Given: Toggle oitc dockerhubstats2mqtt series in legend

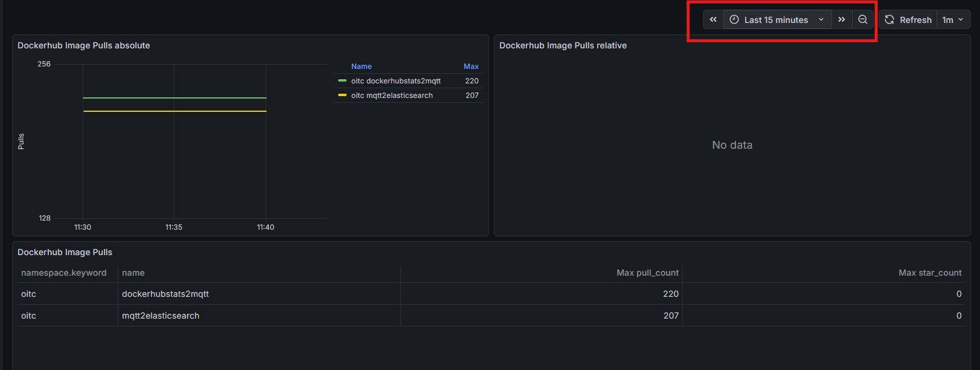Looking at the screenshot, I should 396,81.
